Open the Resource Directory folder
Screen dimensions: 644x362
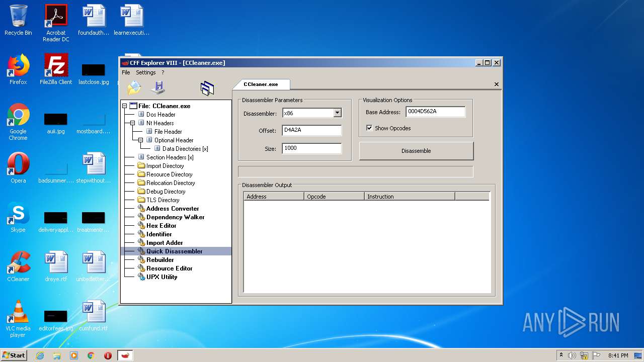click(169, 174)
